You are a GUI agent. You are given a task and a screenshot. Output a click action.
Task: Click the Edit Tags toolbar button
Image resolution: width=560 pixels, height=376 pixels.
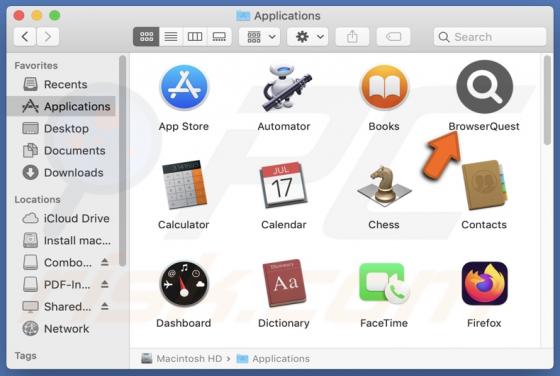[x=393, y=36]
